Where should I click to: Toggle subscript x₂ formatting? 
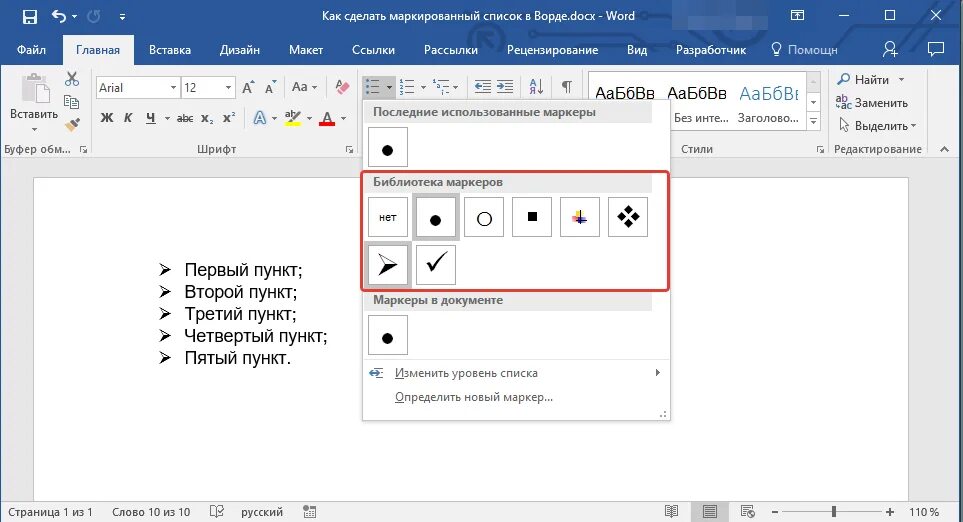pos(207,118)
